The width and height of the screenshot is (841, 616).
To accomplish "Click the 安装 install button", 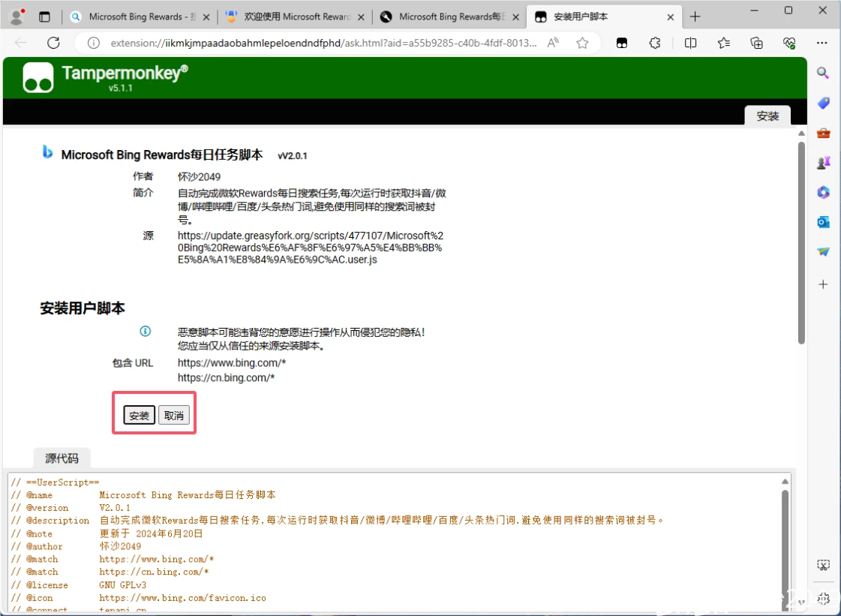I will pos(140,416).
